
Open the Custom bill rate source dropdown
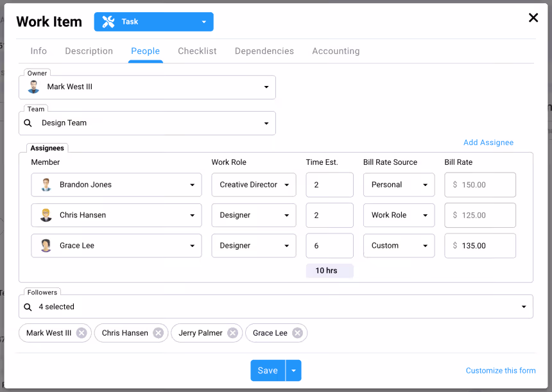(x=399, y=246)
